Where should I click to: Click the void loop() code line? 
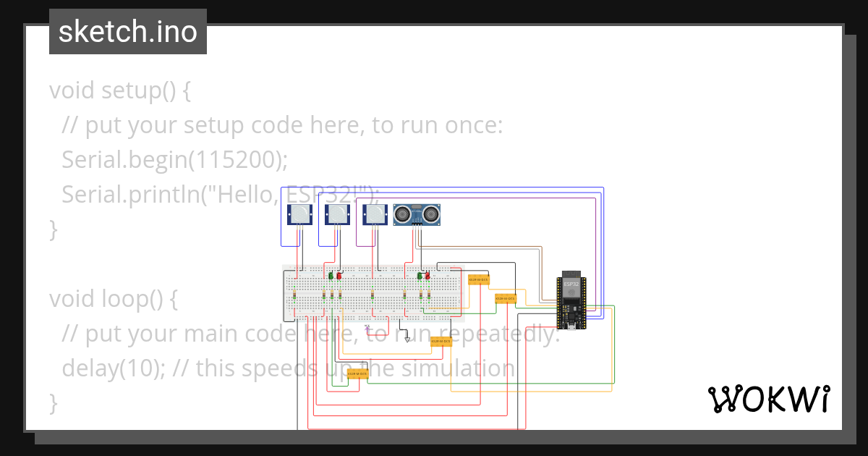pos(113,298)
